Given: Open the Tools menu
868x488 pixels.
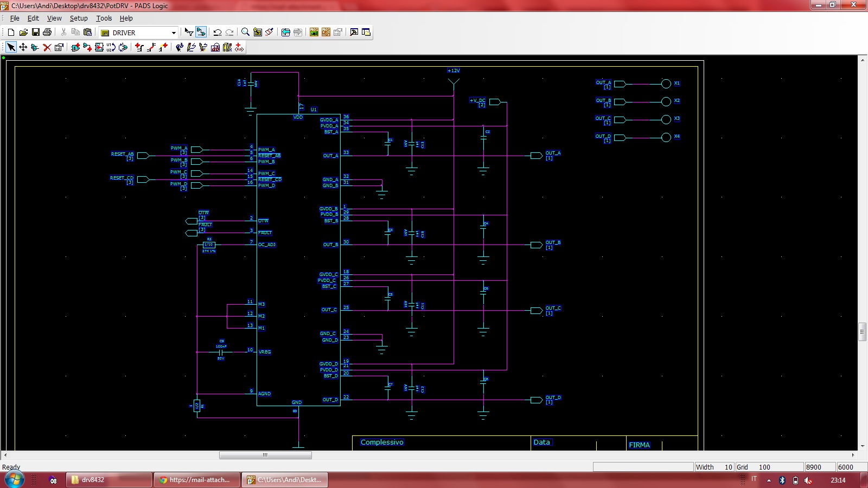Looking at the screenshot, I should tap(104, 18).
